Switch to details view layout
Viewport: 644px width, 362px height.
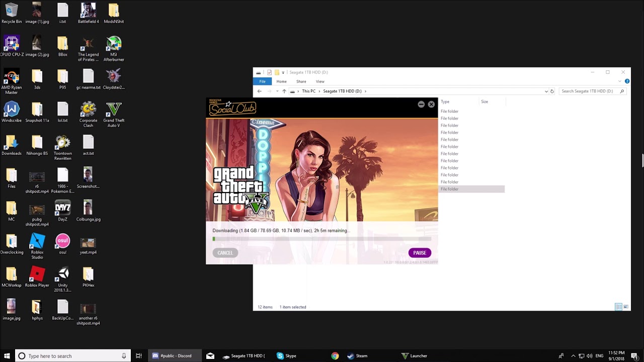tap(618, 307)
